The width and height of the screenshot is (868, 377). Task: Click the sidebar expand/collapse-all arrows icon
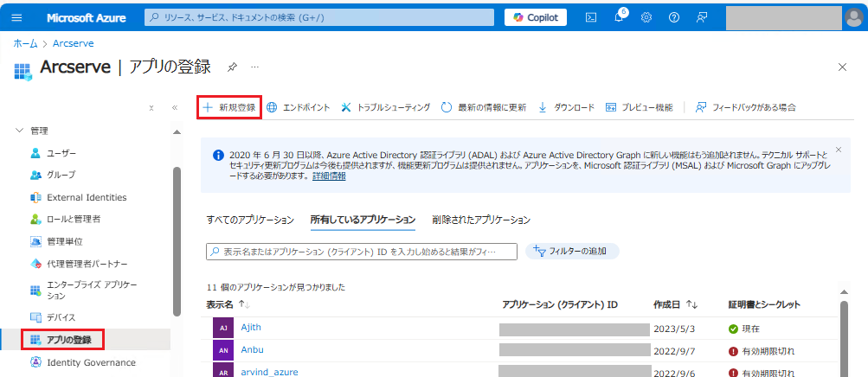click(151, 108)
